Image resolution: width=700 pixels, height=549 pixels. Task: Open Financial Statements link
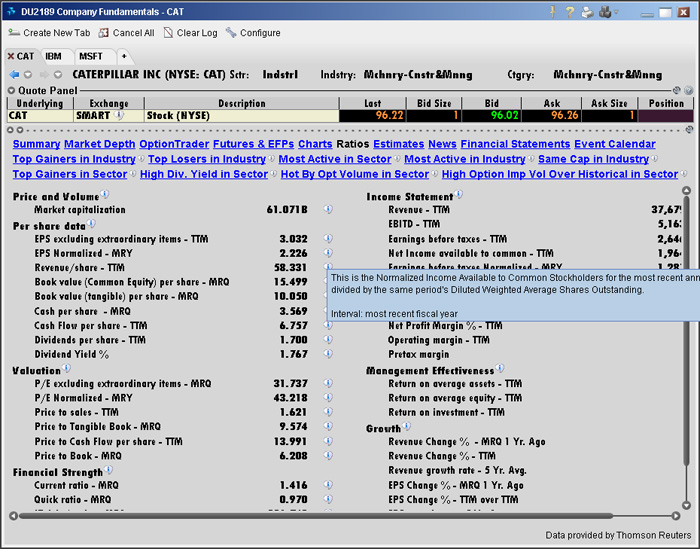(x=515, y=144)
